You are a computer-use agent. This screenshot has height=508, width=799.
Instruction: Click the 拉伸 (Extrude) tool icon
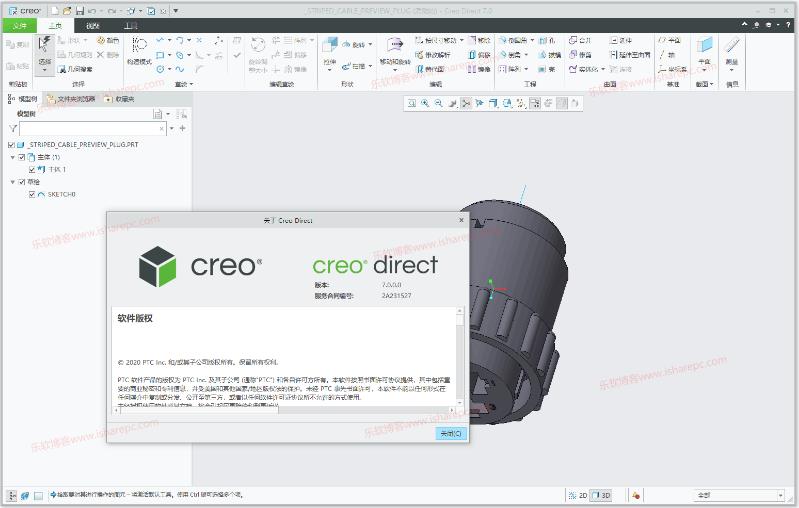click(330, 50)
